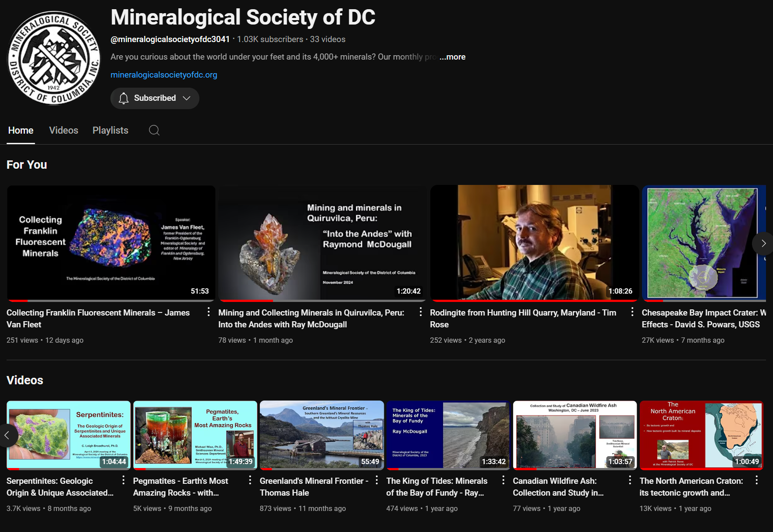Click the Mineralogical Society of DC channel name
The height and width of the screenshot is (532, 773).
click(243, 18)
